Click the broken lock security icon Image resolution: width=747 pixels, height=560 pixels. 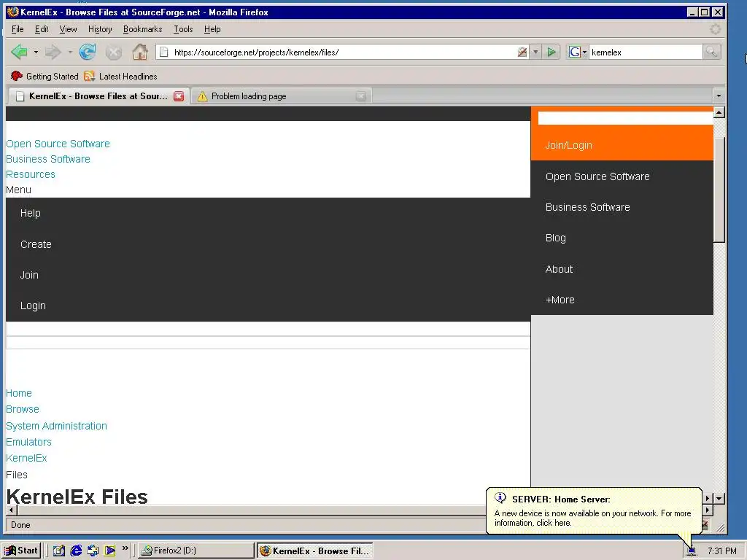[522, 52]
